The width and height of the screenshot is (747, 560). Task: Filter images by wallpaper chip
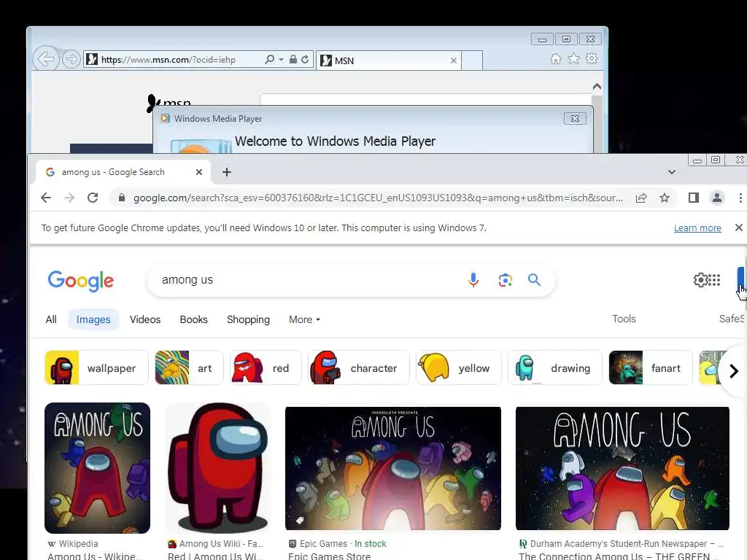point(97,367)
